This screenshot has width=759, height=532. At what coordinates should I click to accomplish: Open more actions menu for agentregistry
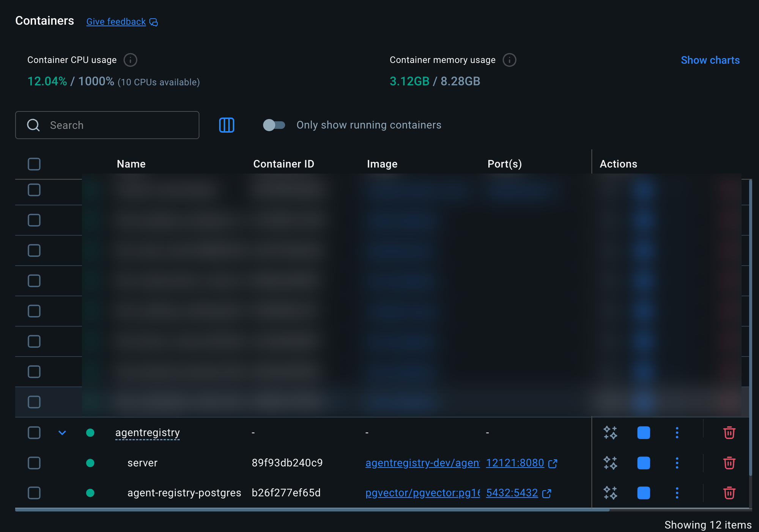(677, 433)
